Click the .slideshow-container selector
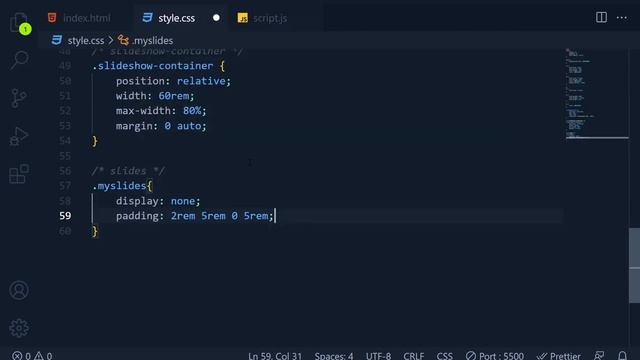Screen dimensions: 640x360 [x=153, y=66]
